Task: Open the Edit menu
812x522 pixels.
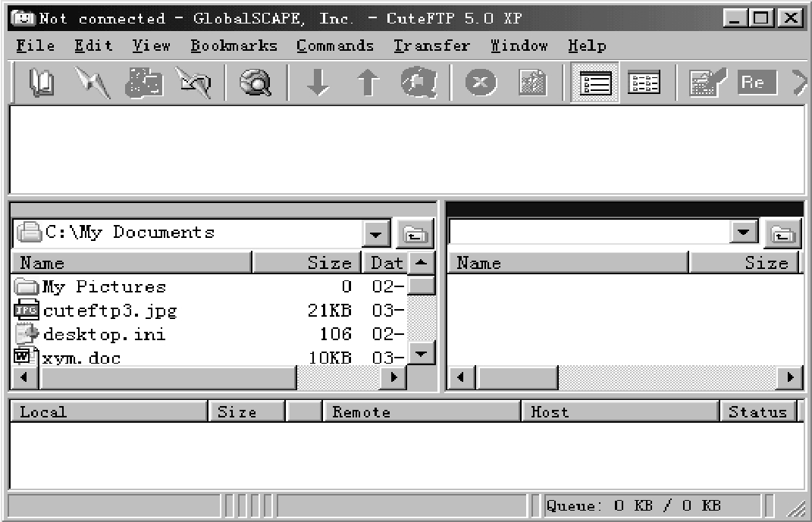Action: [x=93, y=46]
